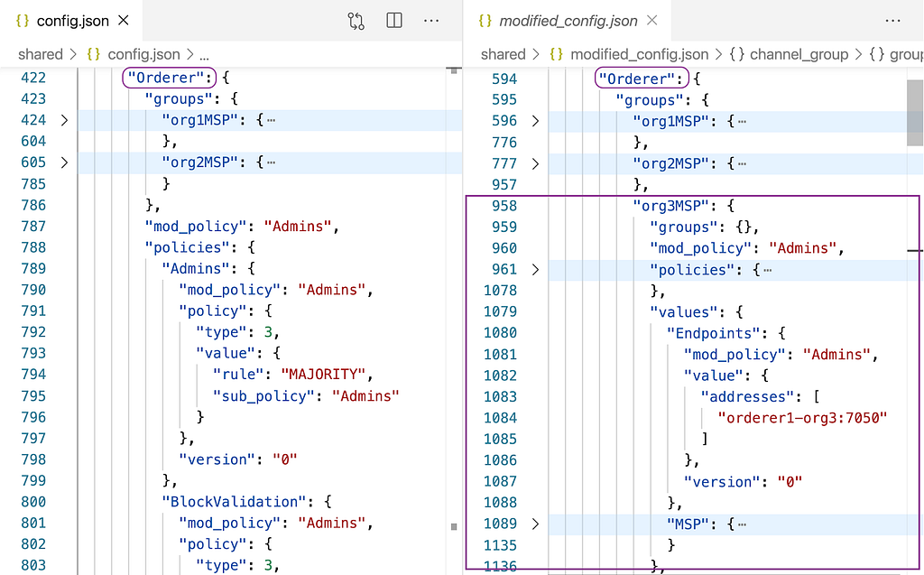Click "mod_policy" key on line 960
This screenshot has height=575, width=924.
coord(700,248)
